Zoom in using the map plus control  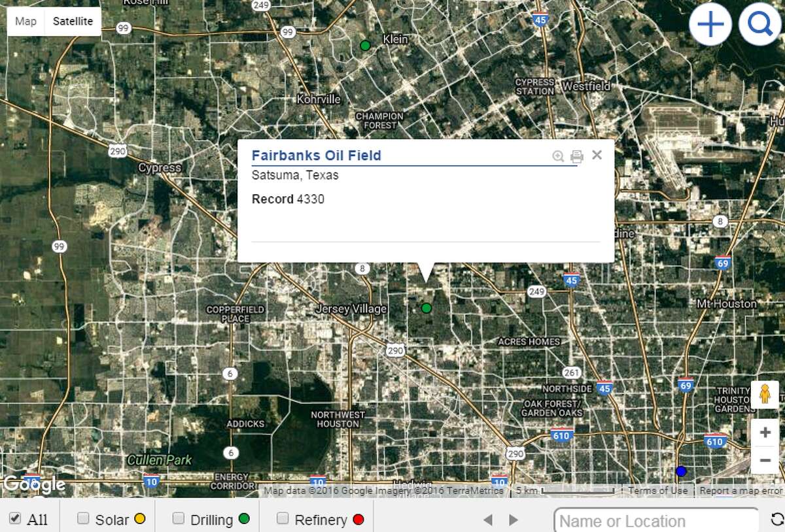coord(765,432)
